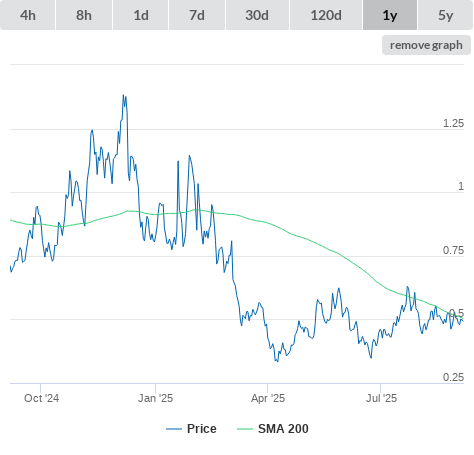Click the Jul '25 axis label
Viewport: 474px width, 455px height.
click(381, 398)
